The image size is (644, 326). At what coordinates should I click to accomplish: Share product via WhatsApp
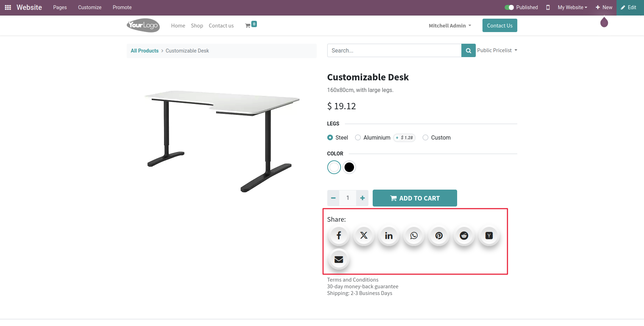414,235
